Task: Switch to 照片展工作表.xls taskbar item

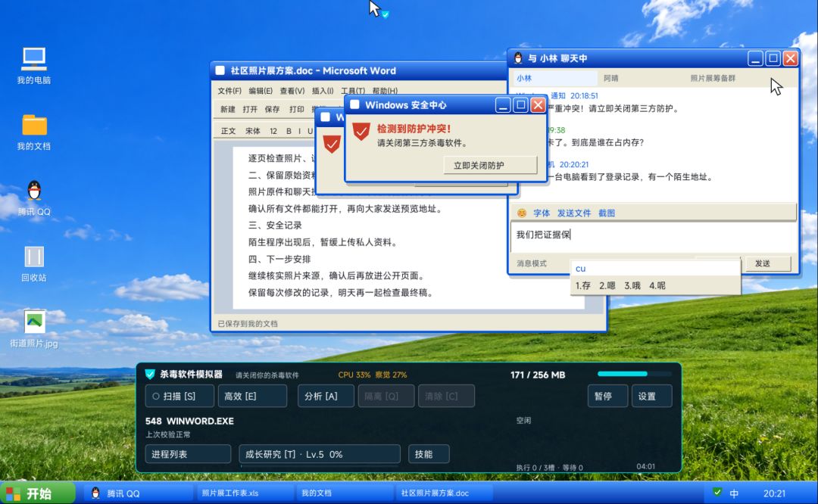Action: click(245, 493)
